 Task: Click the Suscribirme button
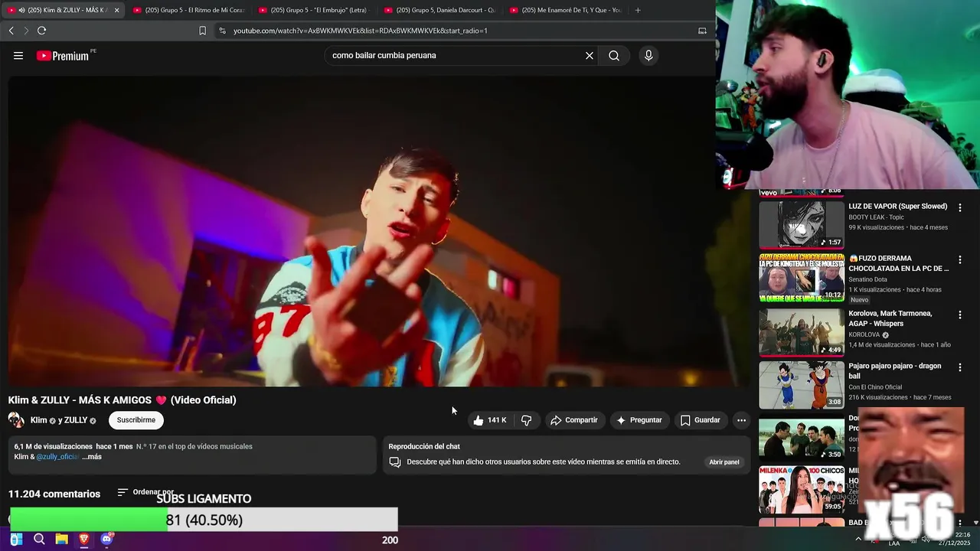(136, 419)
